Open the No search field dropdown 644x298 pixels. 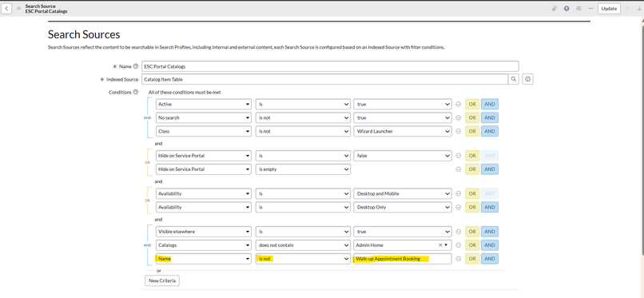[204, 117]
